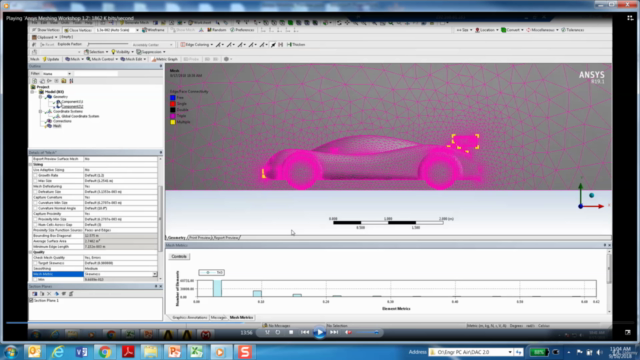The width and height of the screenshot is (640, 360).
Task: Click the red Single connectivity swatch
Action: pyautogui.click(x=173, y=104)
